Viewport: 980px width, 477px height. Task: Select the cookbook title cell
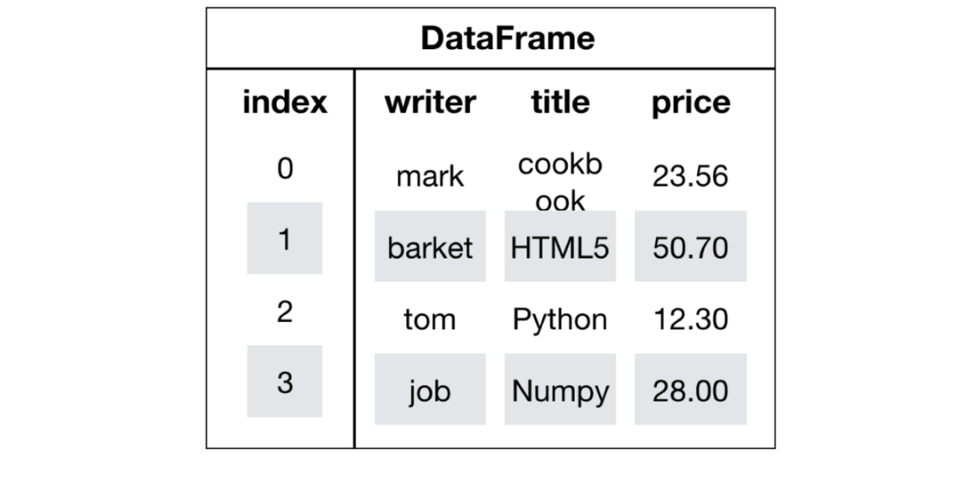pyautogui.click(x=560, y=180)
